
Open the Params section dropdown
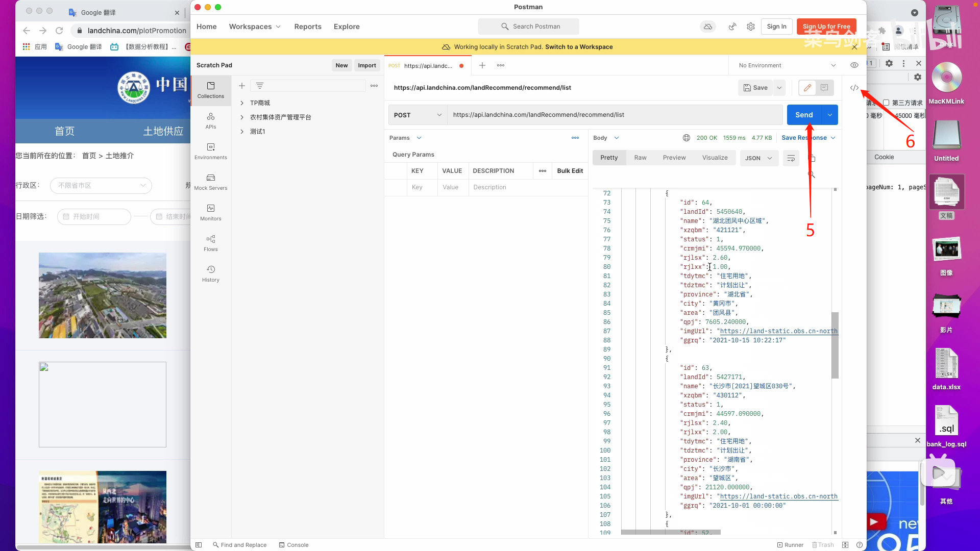tap(405, 138)
